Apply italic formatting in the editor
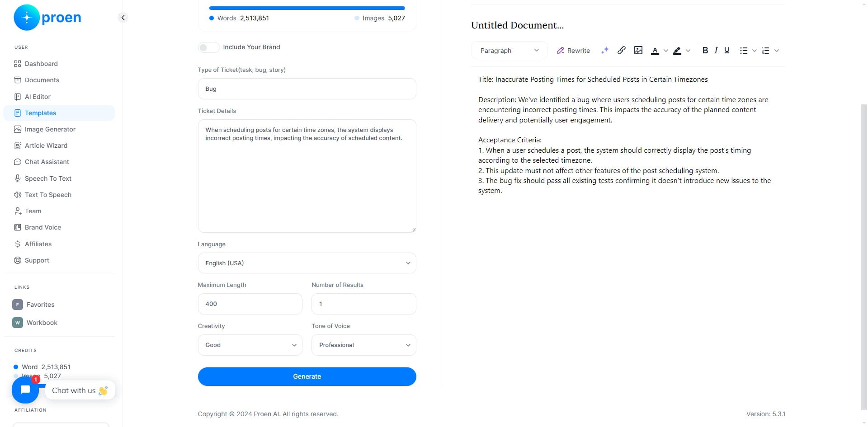Viewport: 868px width, 427px height. coord(716,50)
